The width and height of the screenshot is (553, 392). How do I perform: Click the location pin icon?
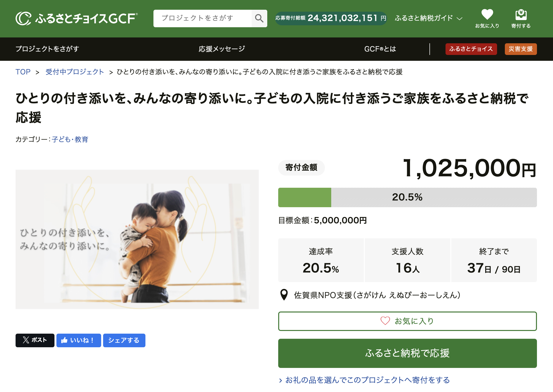tap(284, 295)
